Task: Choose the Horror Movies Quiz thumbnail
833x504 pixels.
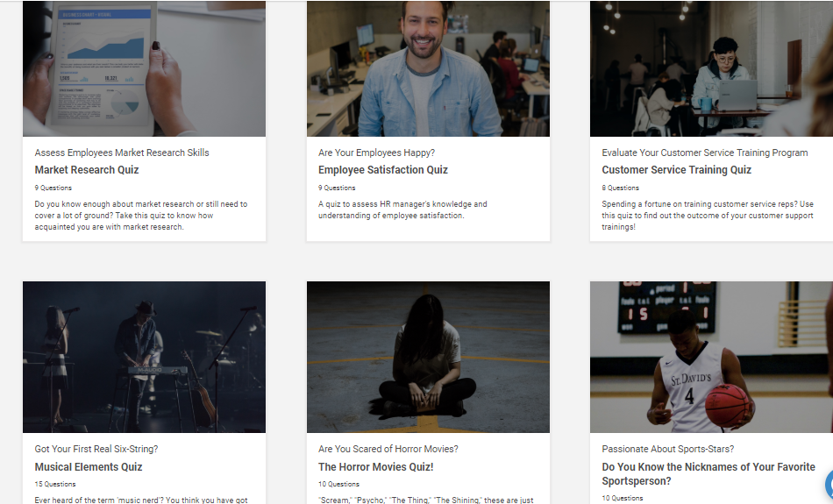Action: [x=428, y=357]
